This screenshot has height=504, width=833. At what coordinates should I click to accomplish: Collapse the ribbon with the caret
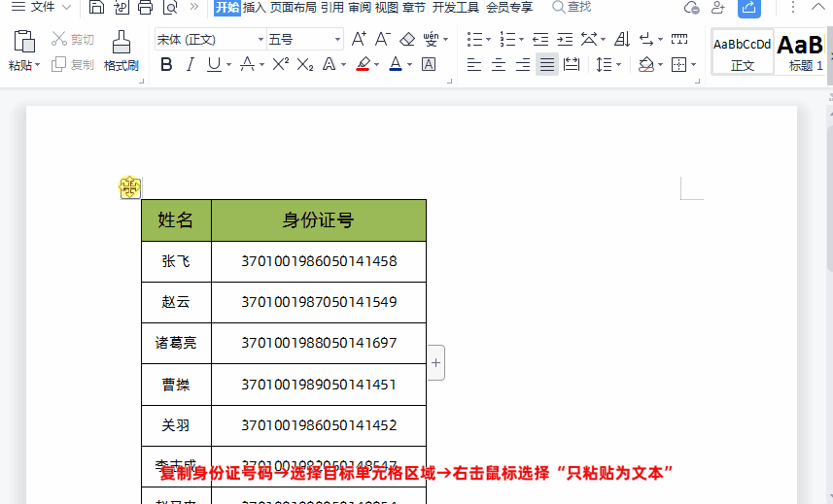pyautogui.click(x=818, y=7)
